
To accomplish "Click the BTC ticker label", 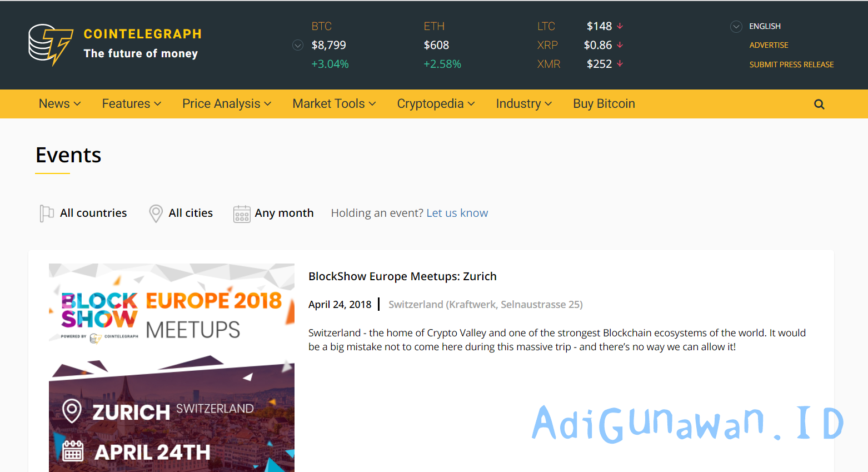I will [321, 26].
